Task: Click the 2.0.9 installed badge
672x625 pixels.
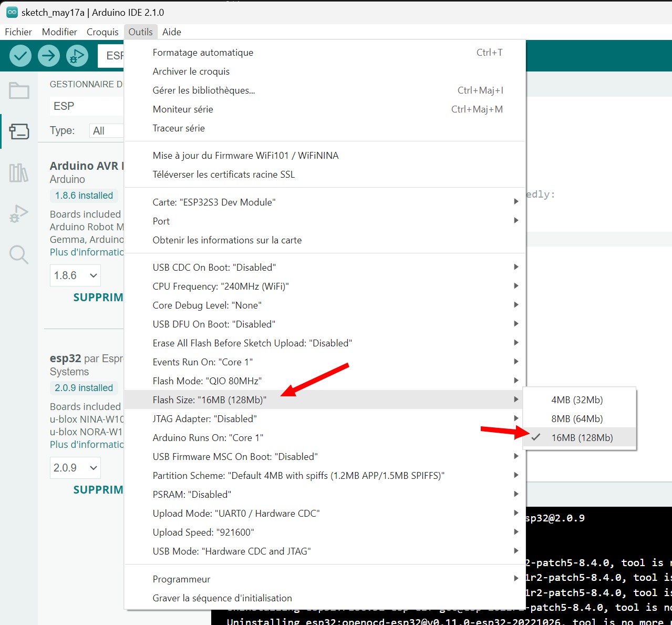Action: 84,388
